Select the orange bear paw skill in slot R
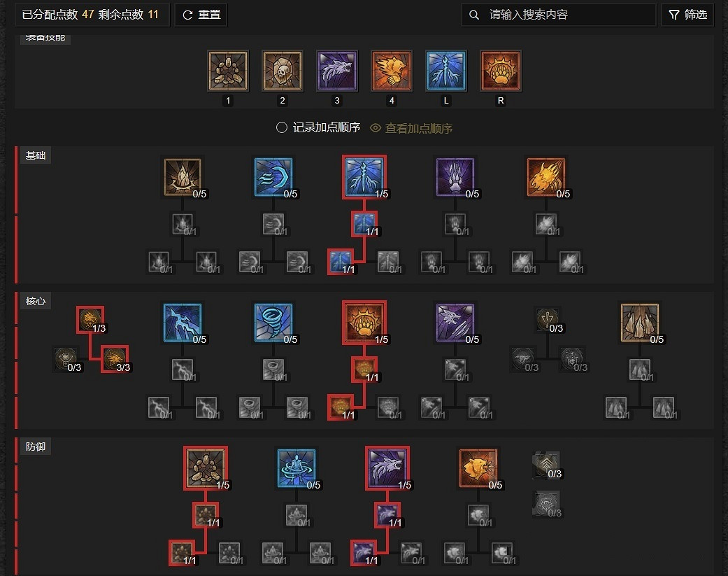This screenshot has width=728, height=576. 501,71
